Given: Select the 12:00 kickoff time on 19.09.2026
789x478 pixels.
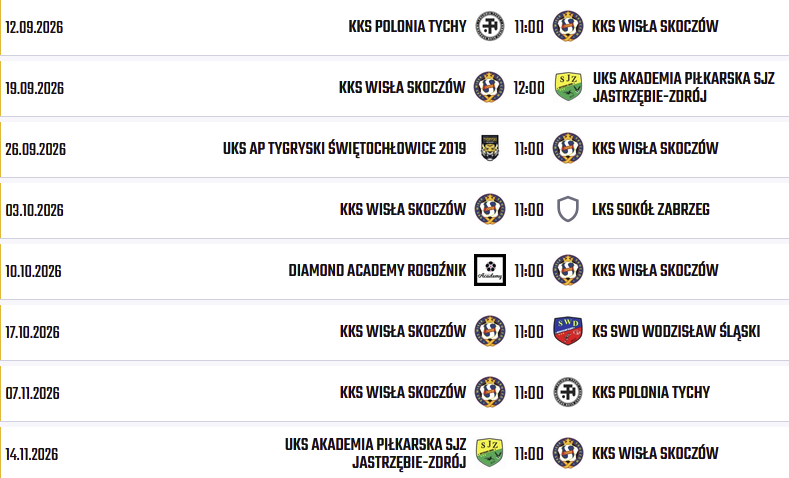Looking at the screenshot, I should tap(529, 88).
